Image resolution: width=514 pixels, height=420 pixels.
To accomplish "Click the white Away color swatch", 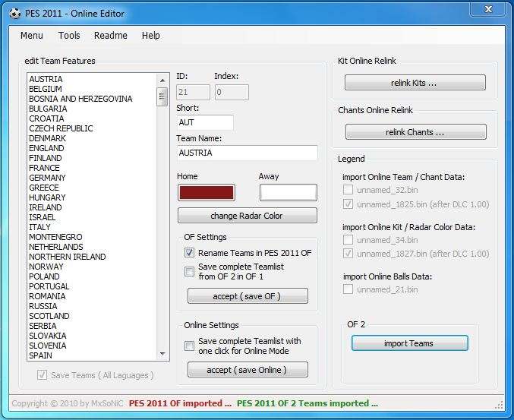I will (288, 192).
